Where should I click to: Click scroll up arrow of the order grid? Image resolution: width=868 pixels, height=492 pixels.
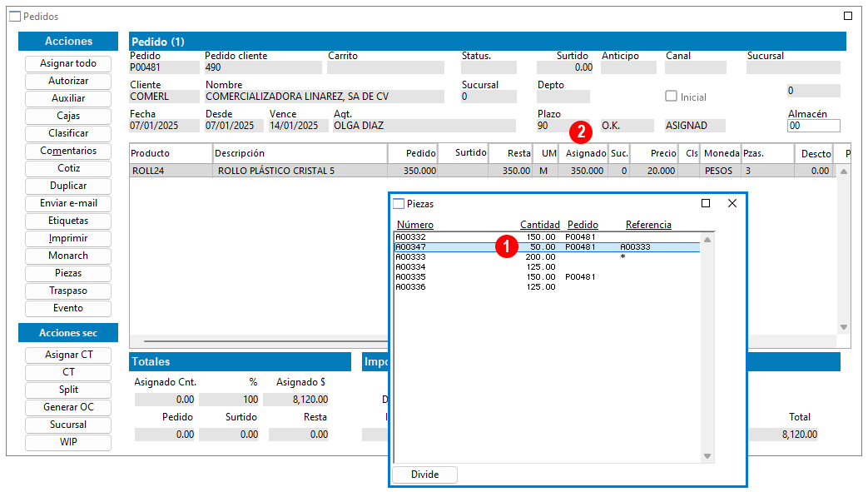(844, 171)
